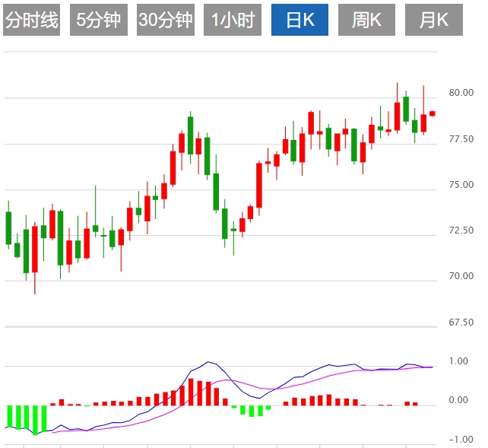Image resolution: width=488 pixels, height=448 pixels.
Task: Switch to the 1小时 interval tab
Action: pos(233,21)
